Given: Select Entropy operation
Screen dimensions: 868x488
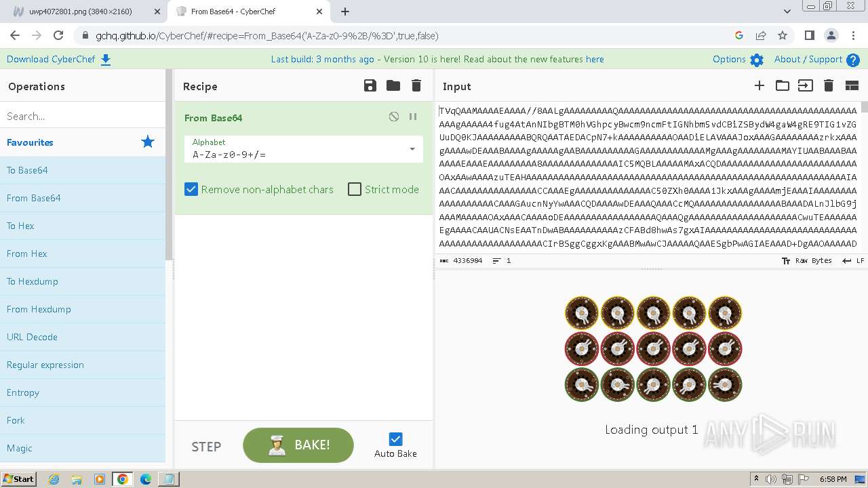Looking at the screenshot, I should (x=83, y=392).
